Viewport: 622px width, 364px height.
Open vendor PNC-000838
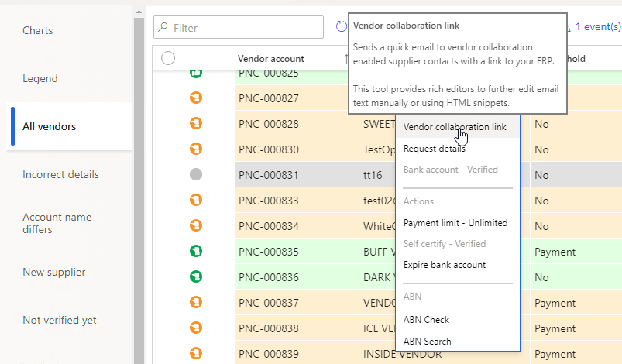click(x=269, y=328)
